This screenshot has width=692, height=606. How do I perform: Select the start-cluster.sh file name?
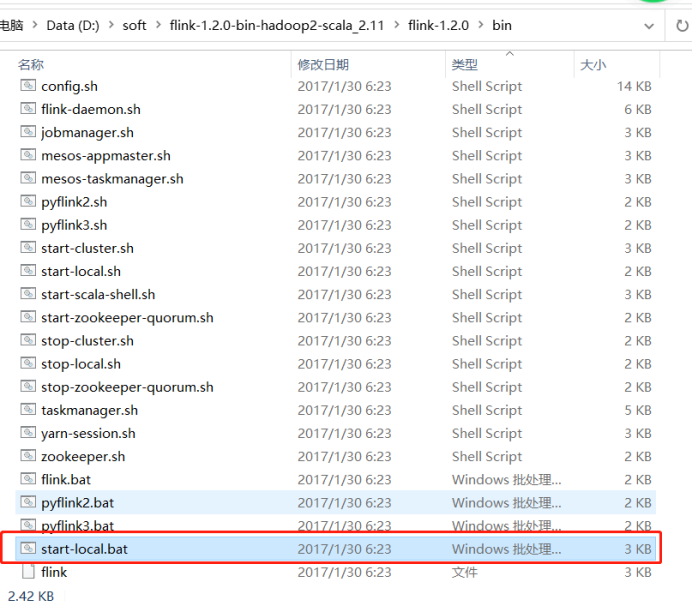[x=87, y=248]
